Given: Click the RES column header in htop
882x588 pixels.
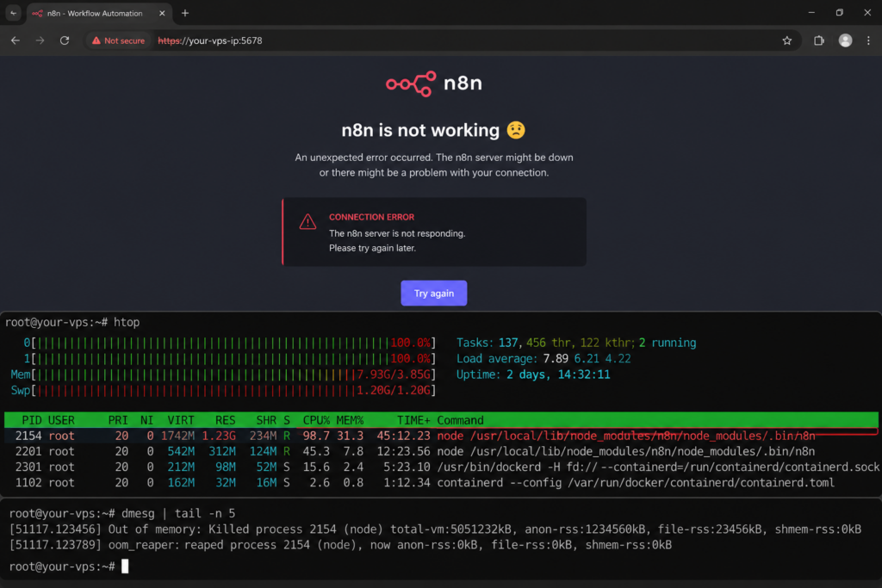Looking at the screenshot, I should 225,420.
